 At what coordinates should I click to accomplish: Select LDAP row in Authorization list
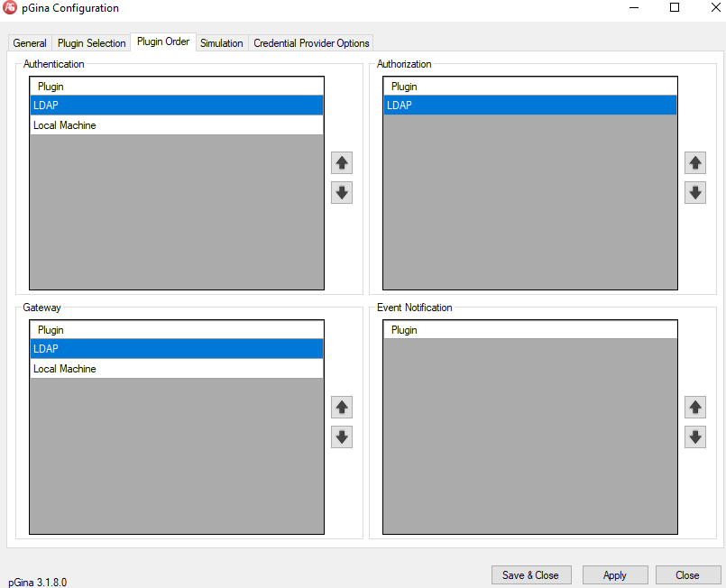530,106
